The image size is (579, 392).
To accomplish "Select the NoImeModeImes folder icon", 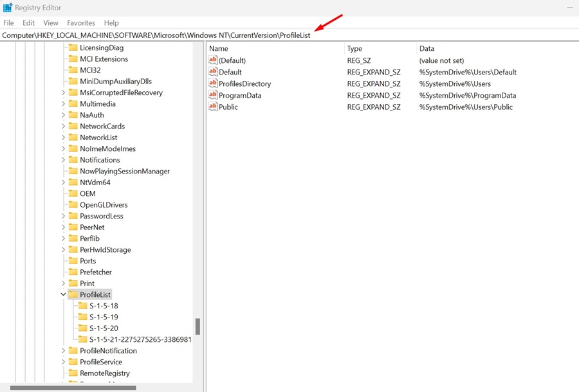I will click(x=73, y=148).
